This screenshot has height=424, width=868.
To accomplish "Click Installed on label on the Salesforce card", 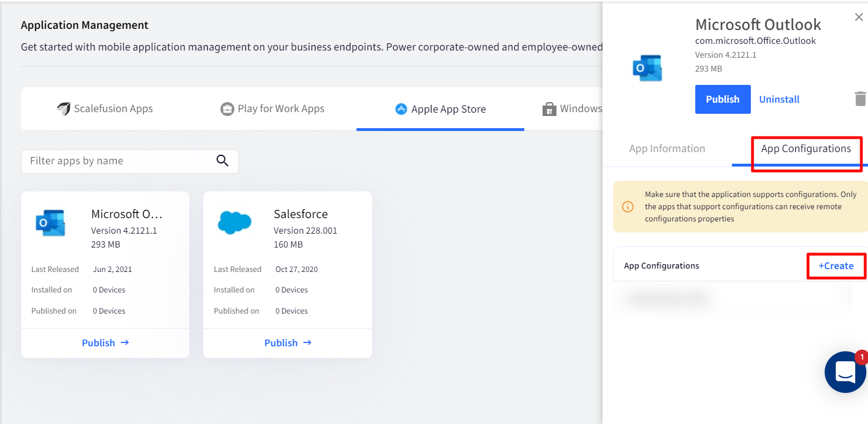I will (234, 290).
